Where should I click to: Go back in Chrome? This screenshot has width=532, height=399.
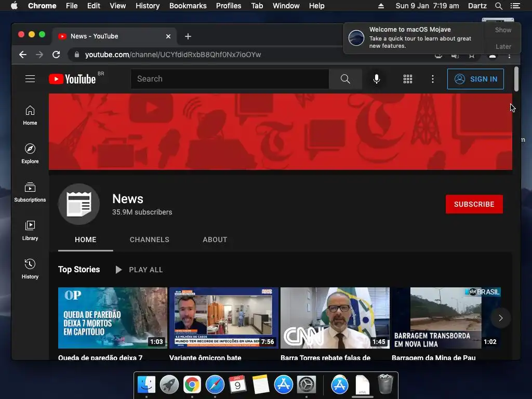[x=23, y=55]
